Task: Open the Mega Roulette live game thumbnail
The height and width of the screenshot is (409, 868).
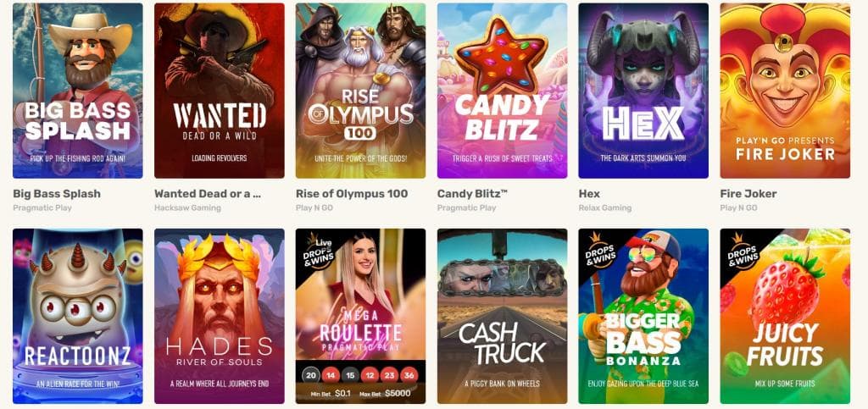Action: point(360,316)
